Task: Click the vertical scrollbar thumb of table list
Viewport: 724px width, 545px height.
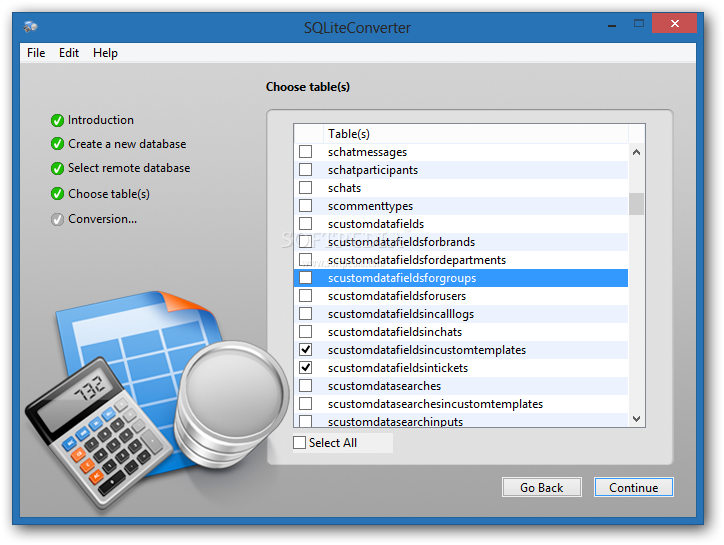Action: [x=636, y=204]
